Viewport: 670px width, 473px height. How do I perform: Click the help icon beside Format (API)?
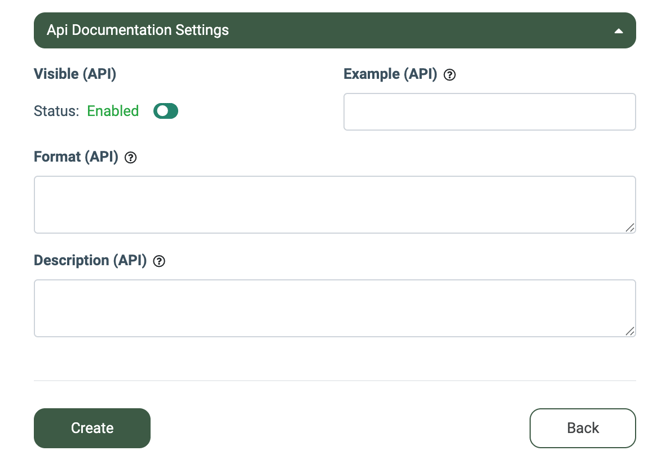(x=131, y=158)
